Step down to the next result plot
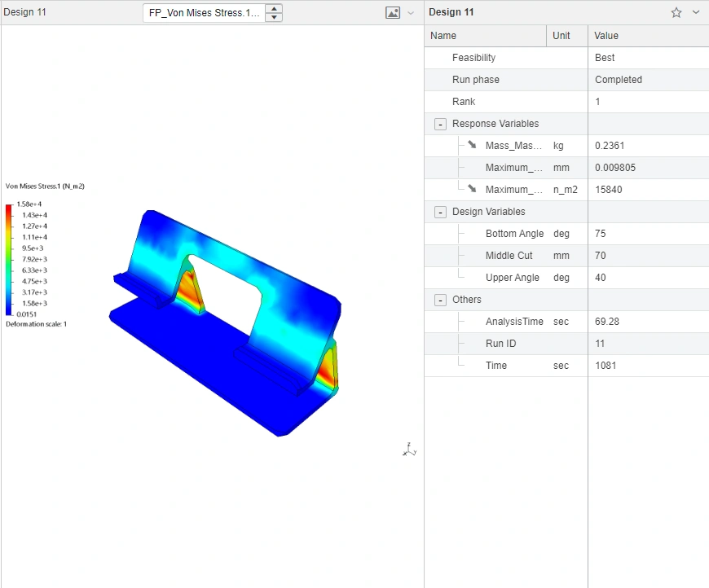Viewport: 709px width, 588px height. [274, 17]
